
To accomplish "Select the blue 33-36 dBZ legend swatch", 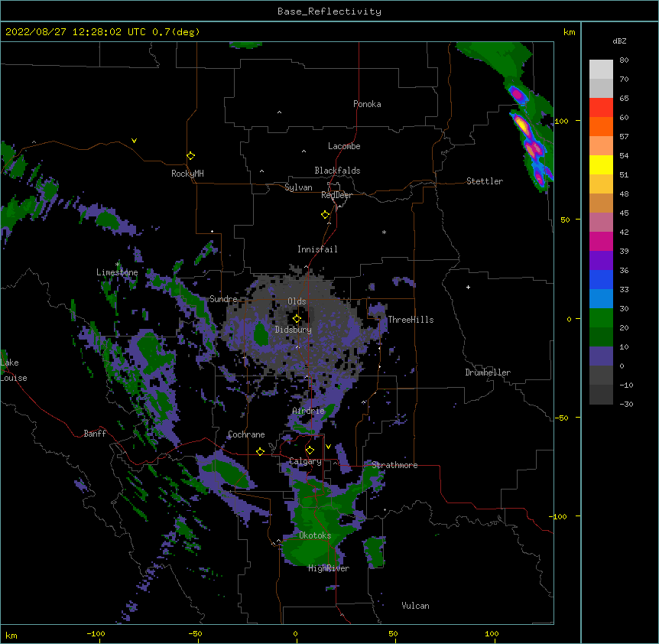I will [601, 279].
